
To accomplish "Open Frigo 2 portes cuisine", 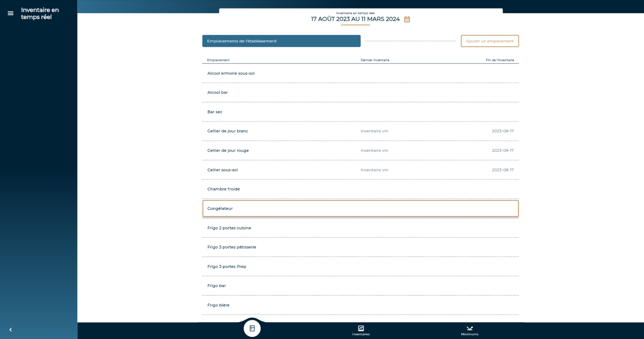I will pos(360,228).
